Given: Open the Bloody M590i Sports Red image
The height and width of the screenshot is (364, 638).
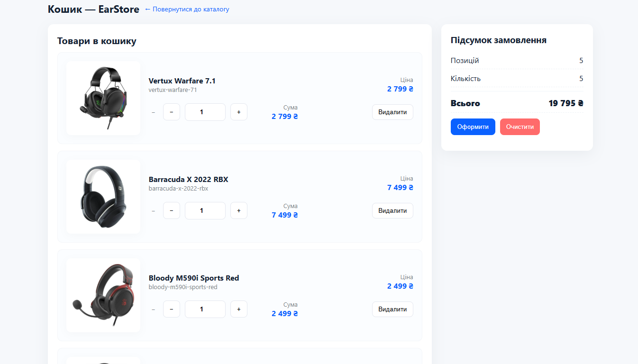Looking at the screenshot, I should [103, 295].
